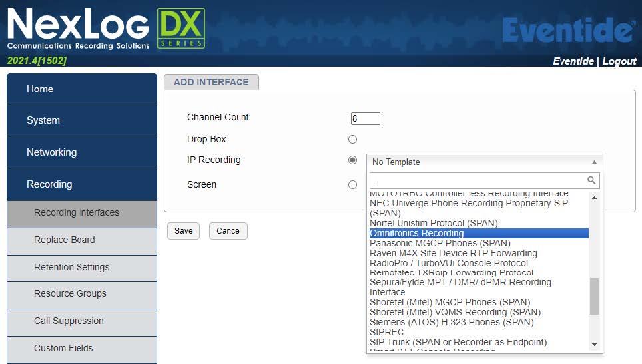Click the Logout link
The width and height of the screenshot is (642, 364).
pyautogui.click(x=619, y=61)
